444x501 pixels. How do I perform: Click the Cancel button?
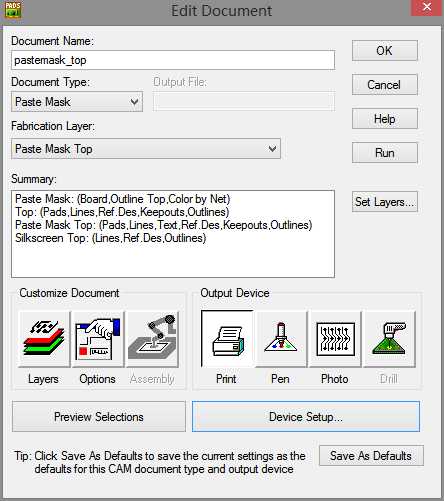(385, 85)
